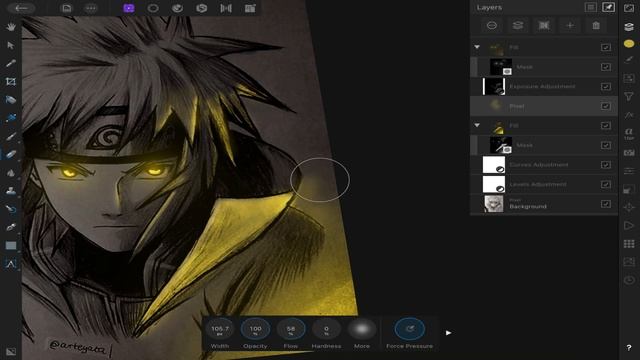The image size is (640, 360).
Task: Open the Document menu icon
Action: coord(67,8)
